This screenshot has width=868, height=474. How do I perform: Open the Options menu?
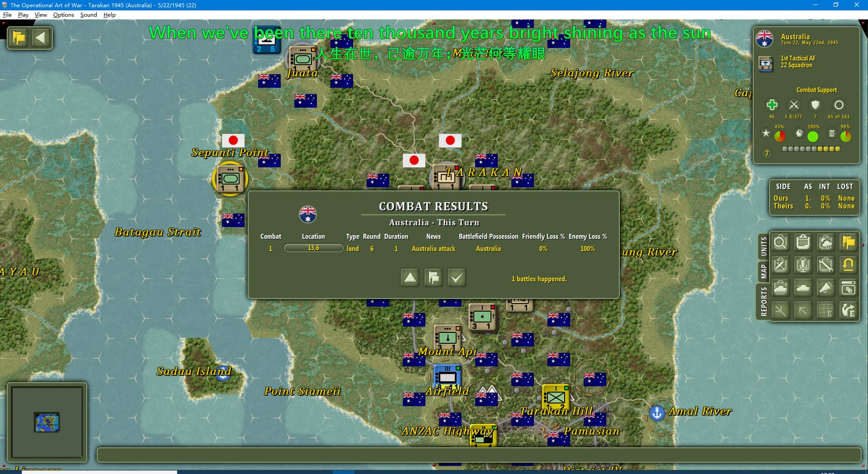click(x=63, y=15)
